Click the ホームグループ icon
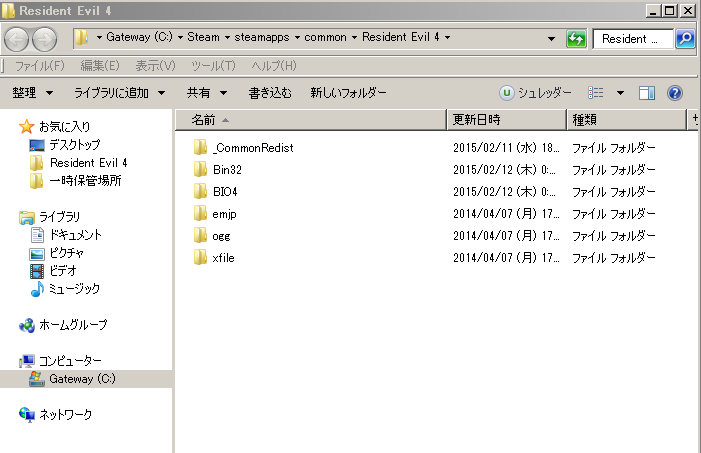701x453 pixels. pyautogui.click(x=27, y=325)
